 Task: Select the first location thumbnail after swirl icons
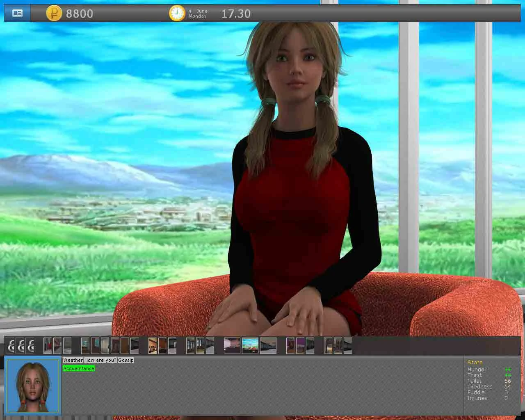pyautogui.click(x=48, y=346)
